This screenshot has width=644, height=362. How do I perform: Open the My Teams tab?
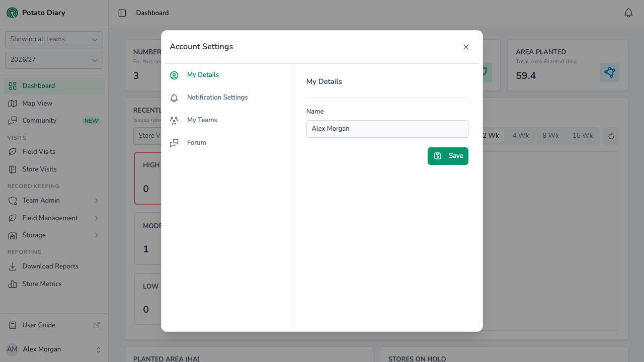[x=226, y=120]
